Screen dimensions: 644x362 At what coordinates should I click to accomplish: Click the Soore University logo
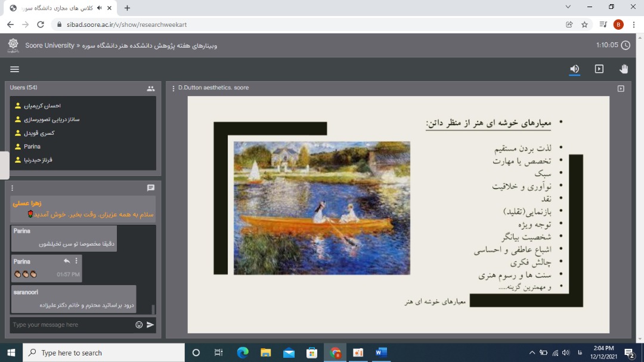pos(13,45)
